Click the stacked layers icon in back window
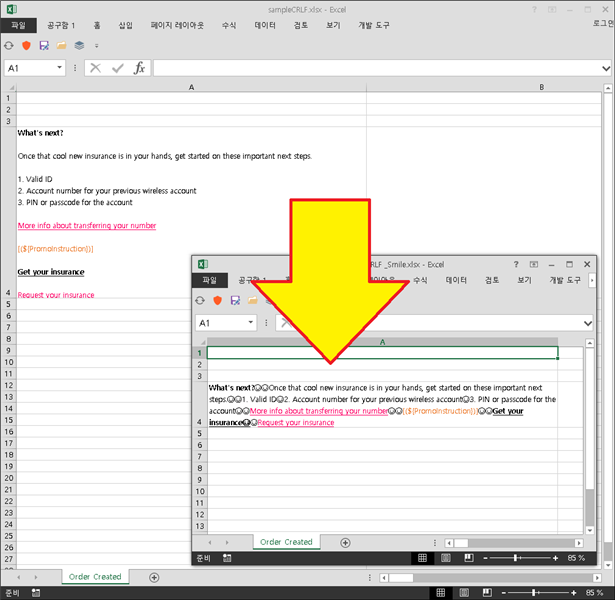The image size is (615, 600). point(79,45)
